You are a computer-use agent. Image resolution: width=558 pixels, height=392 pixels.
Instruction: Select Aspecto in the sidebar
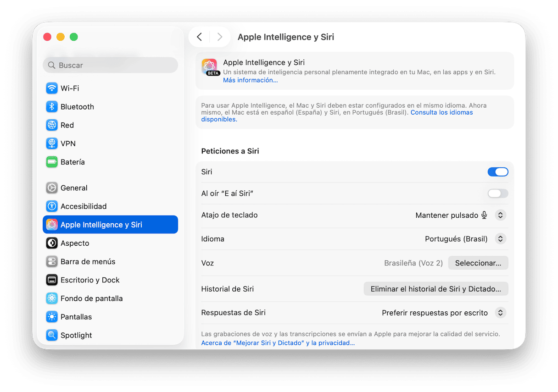110,243
